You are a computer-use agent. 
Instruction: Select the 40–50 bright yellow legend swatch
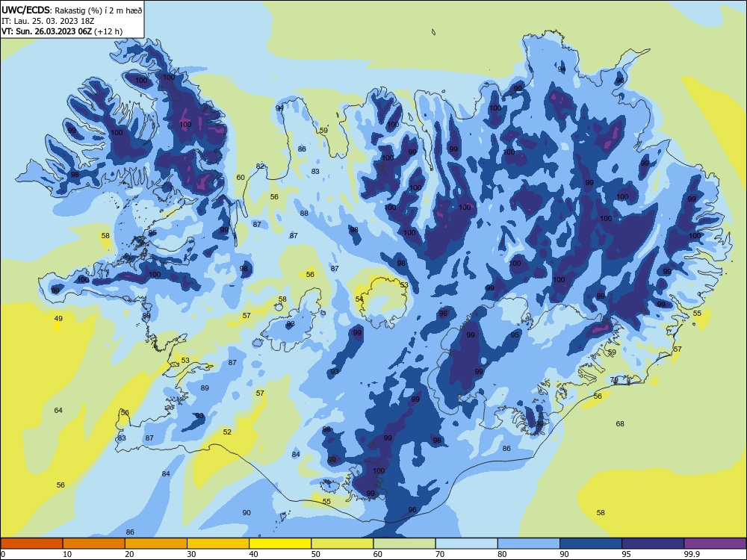pyautogui.click(x=280, y=544)
